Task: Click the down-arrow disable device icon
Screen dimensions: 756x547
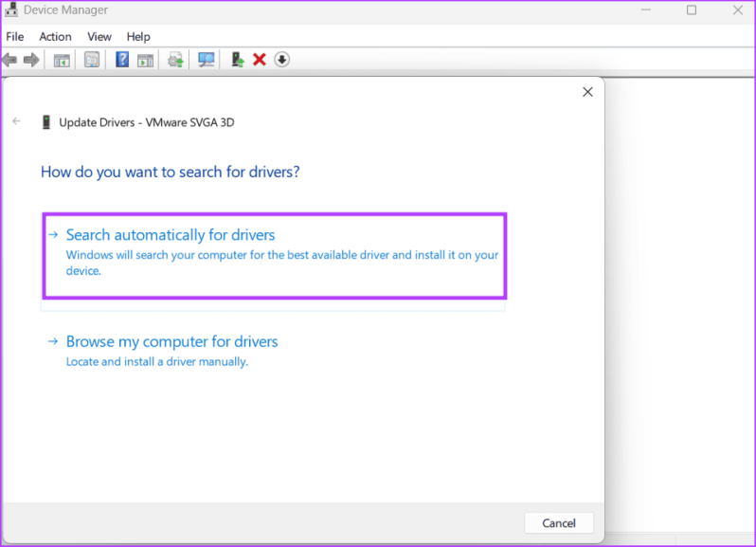Action: [x=282, y=60]
